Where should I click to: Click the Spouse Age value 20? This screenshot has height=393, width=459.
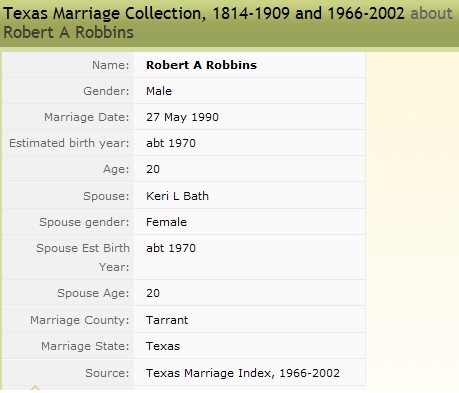coord(153,293)
